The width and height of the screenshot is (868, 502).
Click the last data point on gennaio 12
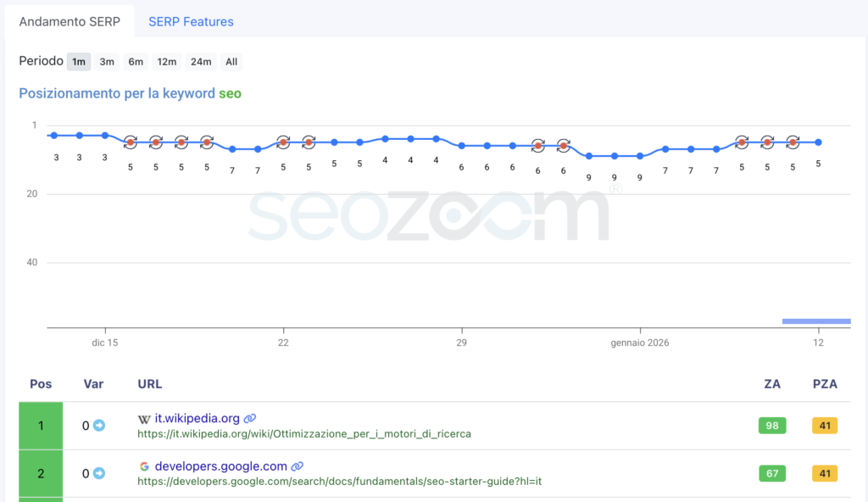[x=818, y=142]
